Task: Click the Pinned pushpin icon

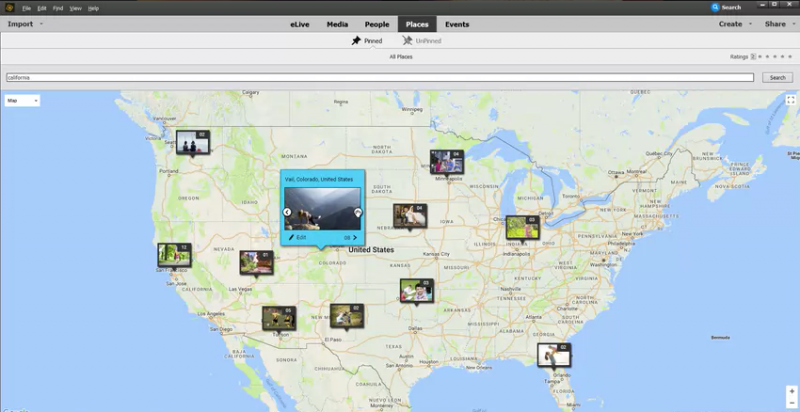Action: click(x=356, y=41)
